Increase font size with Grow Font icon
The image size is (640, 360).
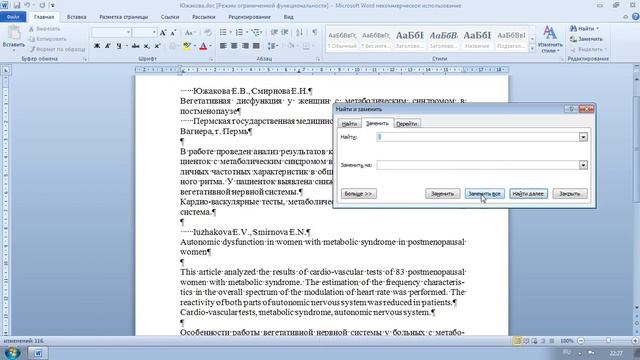[163, 32]
